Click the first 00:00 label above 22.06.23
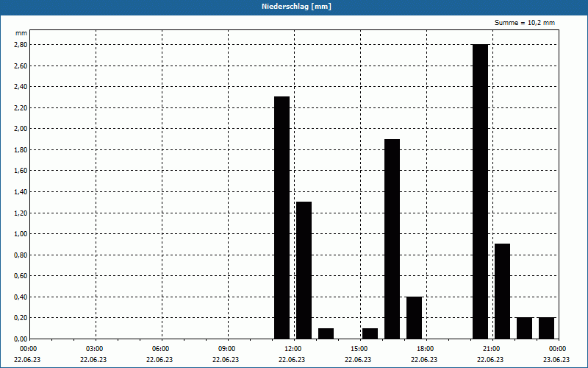588x368 pixels. [29, 349]
